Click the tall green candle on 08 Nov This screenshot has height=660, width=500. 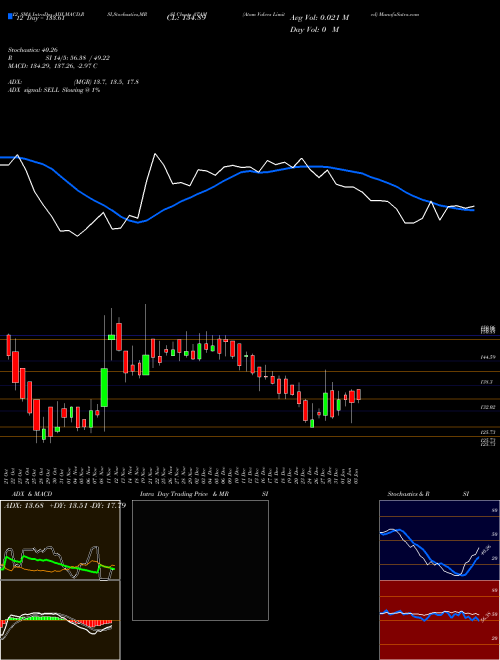(x=104, y=387)
